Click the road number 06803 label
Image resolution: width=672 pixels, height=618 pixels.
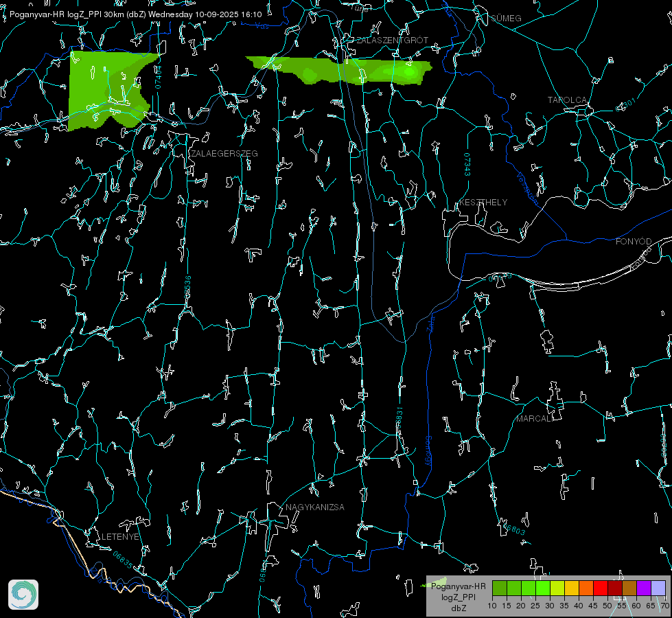(513, 529)
